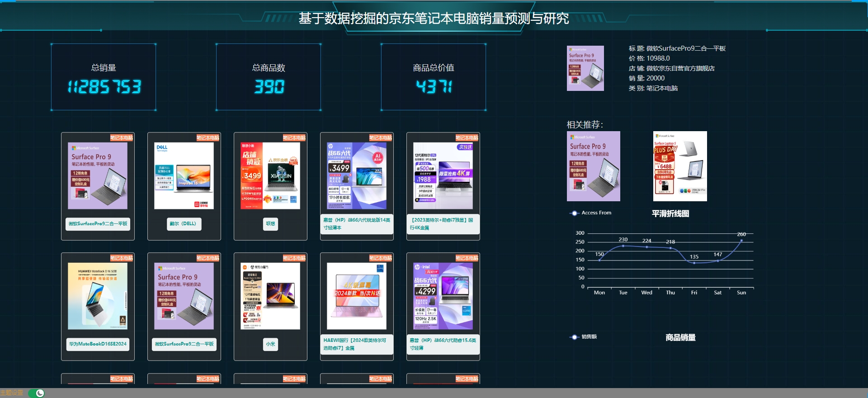Click the 总商品数 value 390
The image size is (868, 398).
tap(269, 86)
